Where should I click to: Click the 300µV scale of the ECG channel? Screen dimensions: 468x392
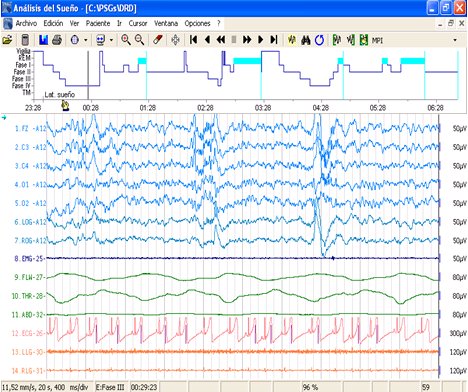[x=458, y=333]
